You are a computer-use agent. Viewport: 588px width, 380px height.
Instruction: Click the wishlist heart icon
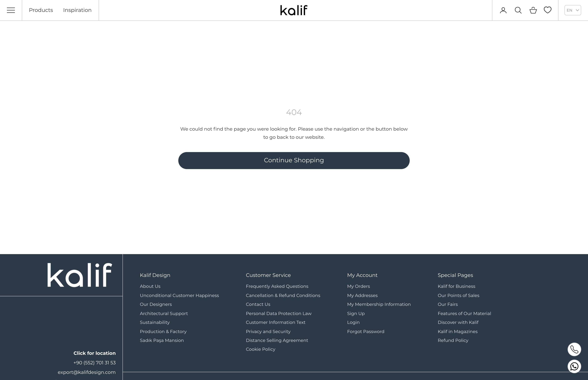pos(548,10)
